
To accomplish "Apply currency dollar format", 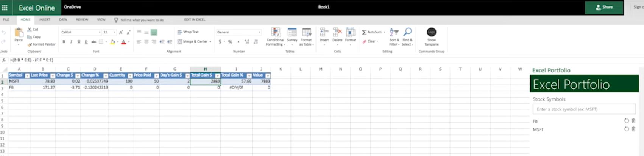I will click(x=220, y=42).
